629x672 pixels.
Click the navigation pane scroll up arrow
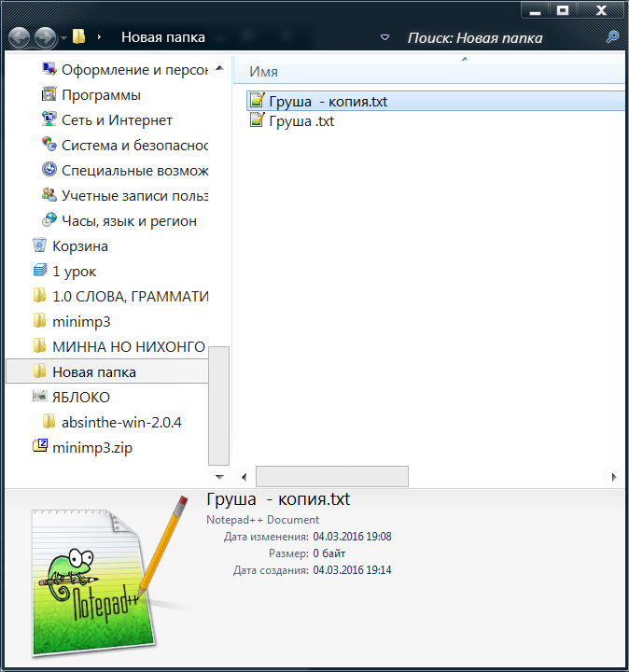pyautogui.click(x=219, y=68)
